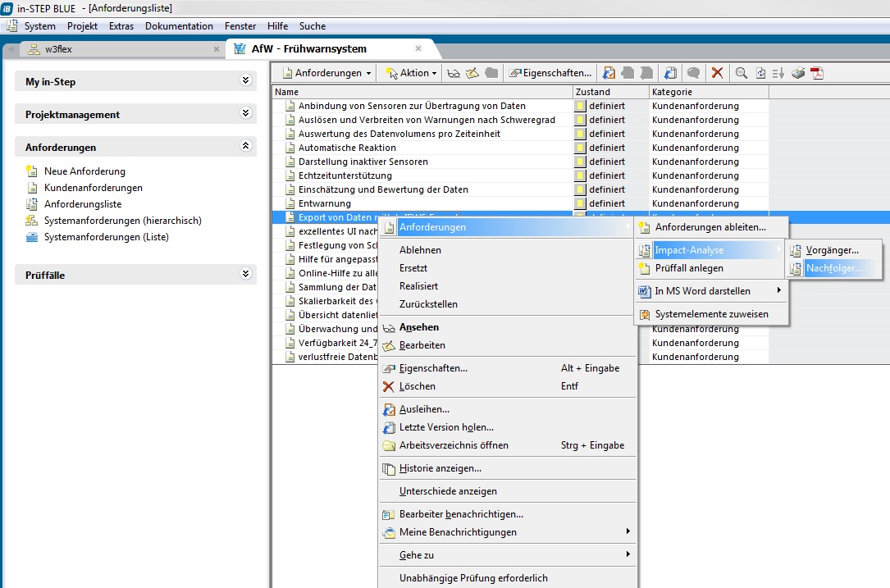This screenshot has width=890, height=588.
Task: Collapse the Anforderungen sidebar section
Action: [245, 147]
